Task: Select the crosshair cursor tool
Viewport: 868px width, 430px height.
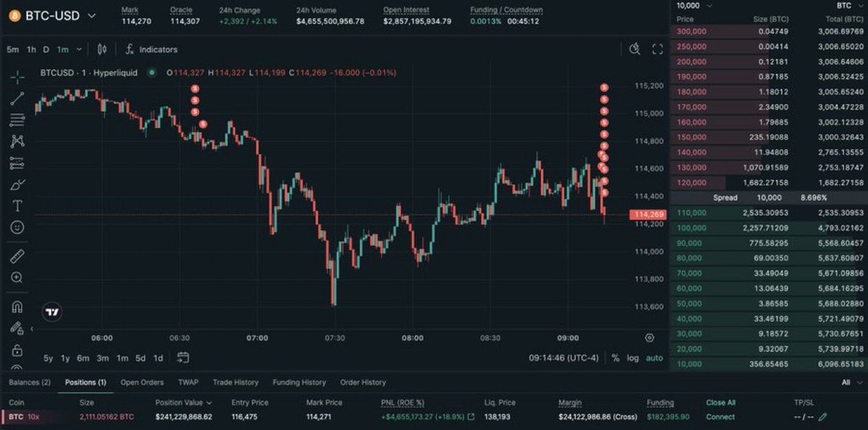Action: 16,77
